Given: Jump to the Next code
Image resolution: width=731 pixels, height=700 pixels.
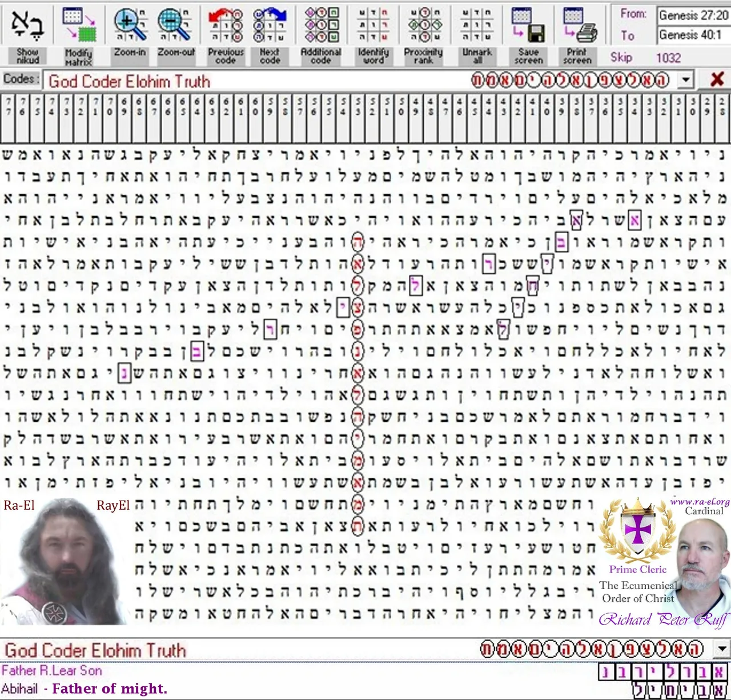Looking at the screenshot, I should [x=270, y=34].
